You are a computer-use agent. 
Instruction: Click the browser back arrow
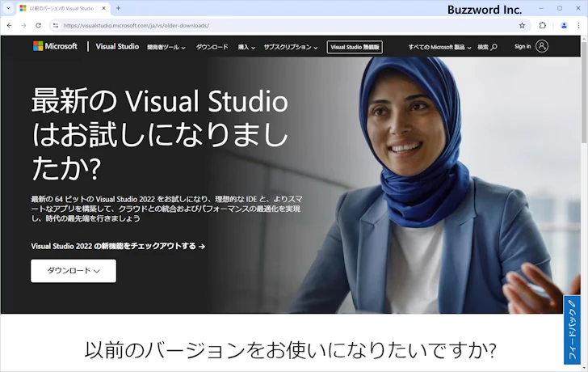coord(10,26)
